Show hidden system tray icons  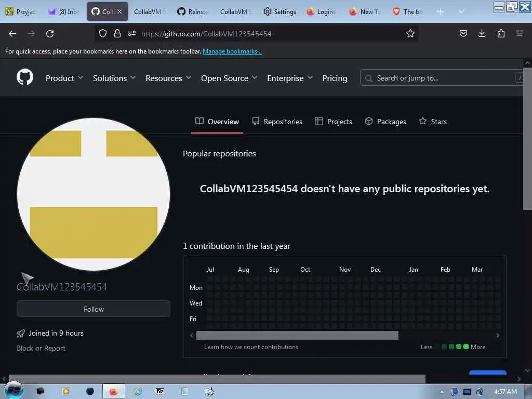(x=442, y=392)
